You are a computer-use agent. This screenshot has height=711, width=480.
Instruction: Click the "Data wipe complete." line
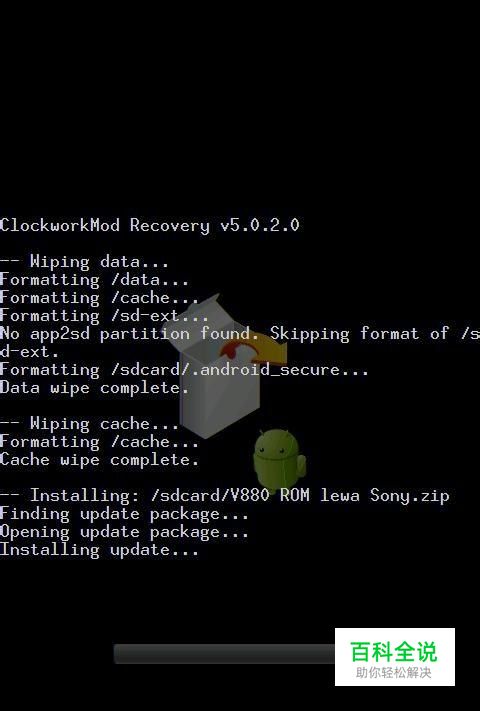[x=94, y=388]
